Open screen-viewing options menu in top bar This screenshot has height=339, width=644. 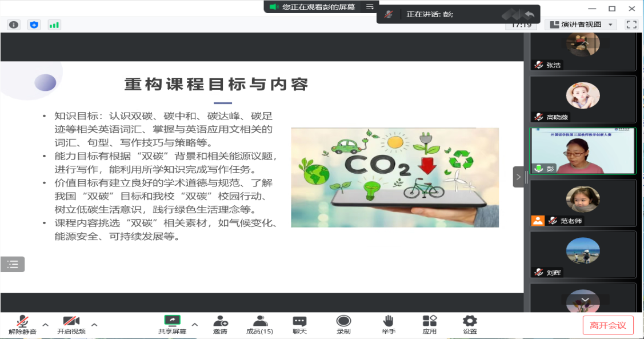370,7
